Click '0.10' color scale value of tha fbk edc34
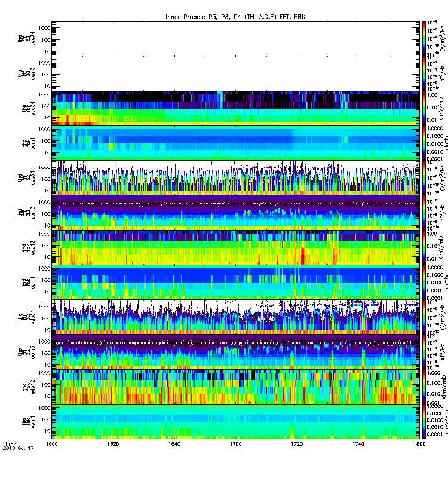Screen dimensions: 448x478 pyautogui.click(x=432, y=108)
